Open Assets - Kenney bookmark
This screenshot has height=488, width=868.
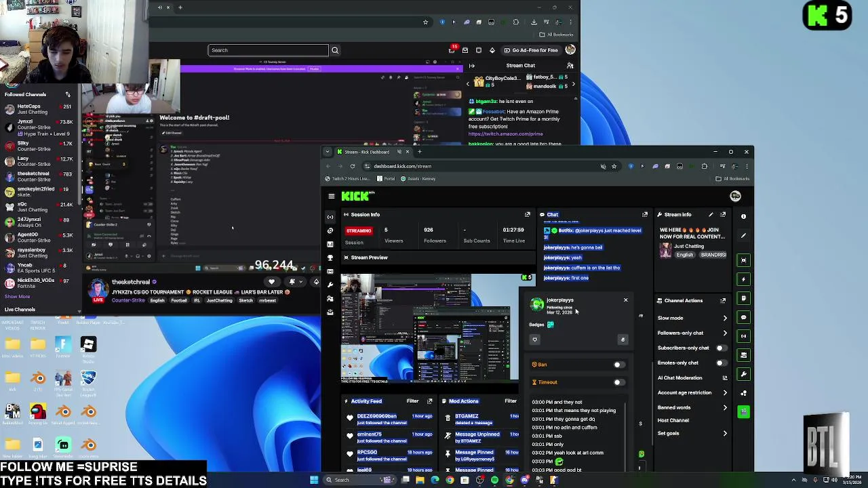[418, 178]
